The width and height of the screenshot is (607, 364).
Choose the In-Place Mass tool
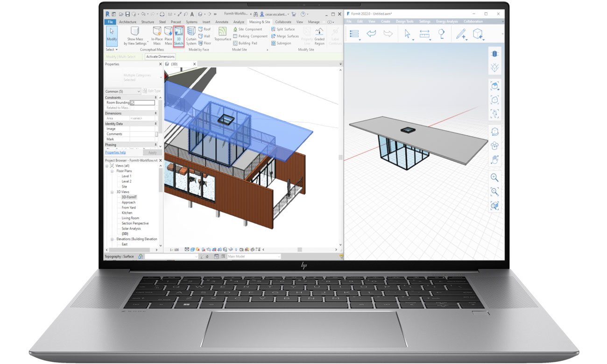(157, 35)
